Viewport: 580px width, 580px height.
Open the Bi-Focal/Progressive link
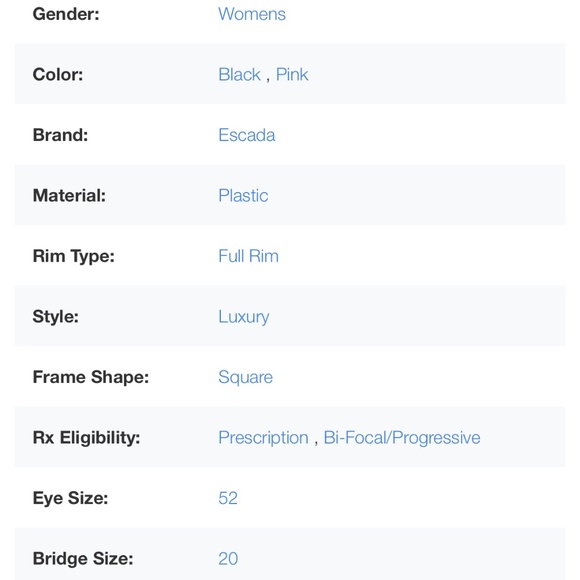tap(402, 438)
